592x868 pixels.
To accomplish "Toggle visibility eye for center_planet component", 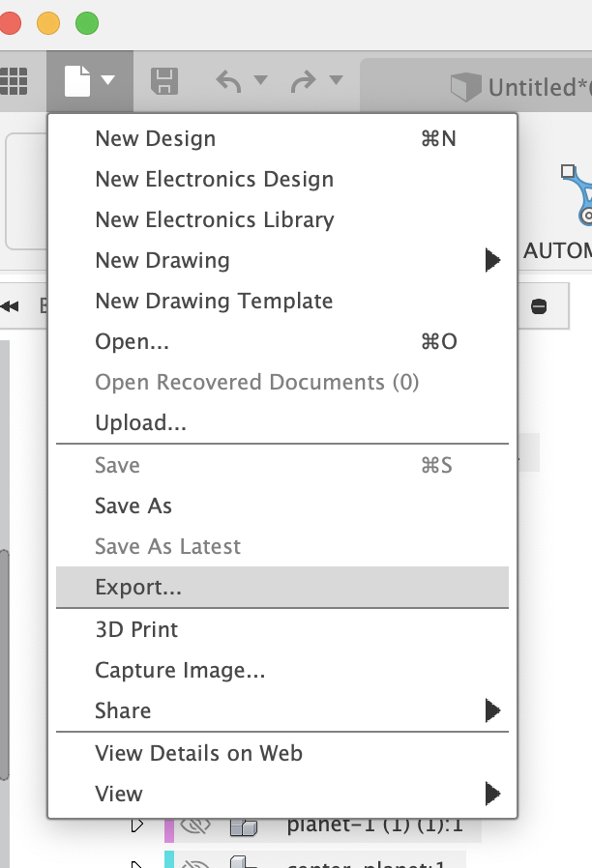I will tap(196, 862).
